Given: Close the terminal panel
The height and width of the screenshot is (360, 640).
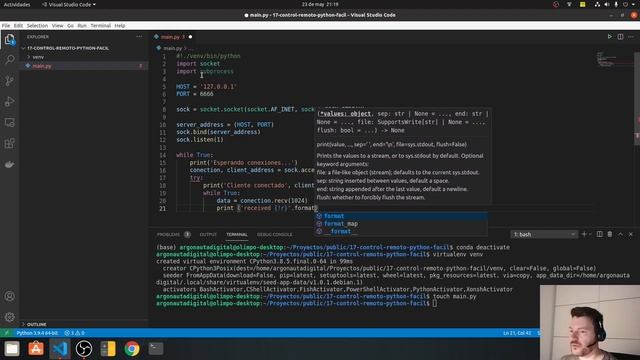Looking at the screenshot, I should tap(631, 234).
